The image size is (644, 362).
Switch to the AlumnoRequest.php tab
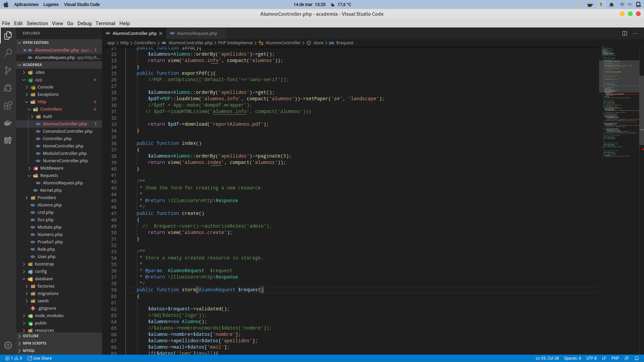197,34
